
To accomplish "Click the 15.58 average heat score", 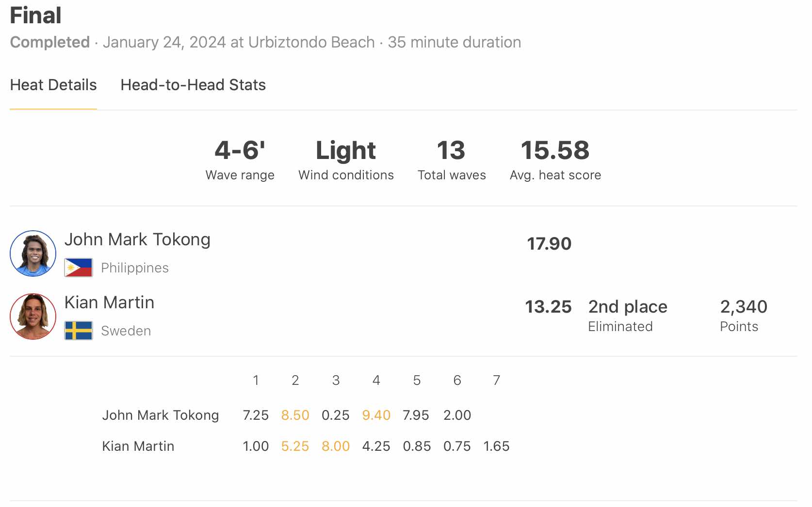I will pyautogui.click(x=555, y=150).
